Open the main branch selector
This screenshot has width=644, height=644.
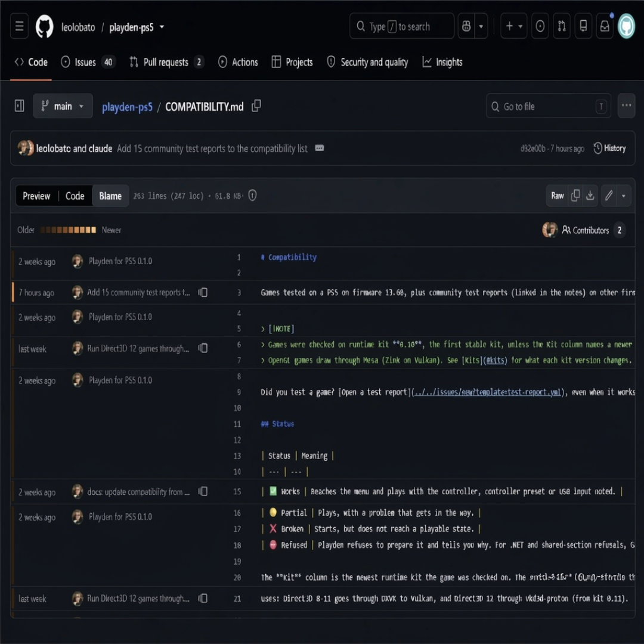pyautogui.click(x=63, y=106)
